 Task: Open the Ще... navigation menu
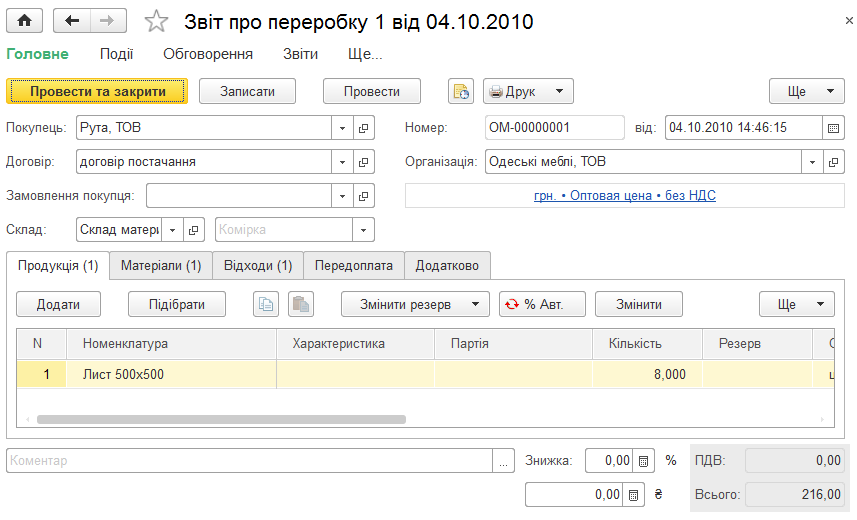365,54
